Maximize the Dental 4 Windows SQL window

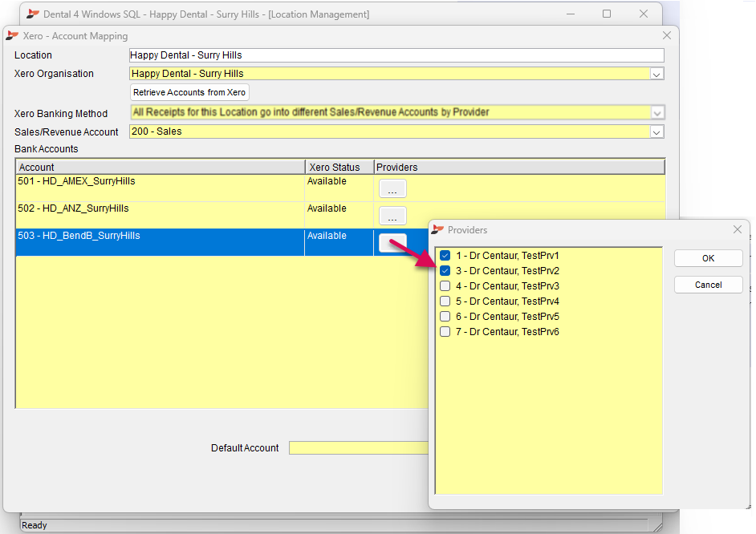pyautogui.click(x=607, y=14)
